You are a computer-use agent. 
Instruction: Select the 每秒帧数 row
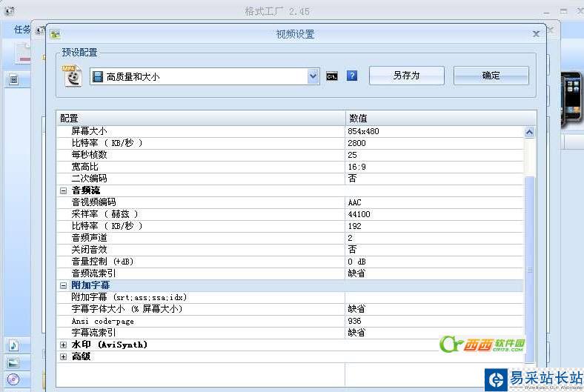click(290, 155)
